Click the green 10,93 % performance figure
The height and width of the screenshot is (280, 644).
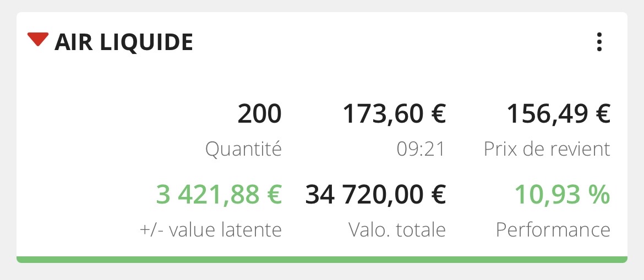[562, 195]
